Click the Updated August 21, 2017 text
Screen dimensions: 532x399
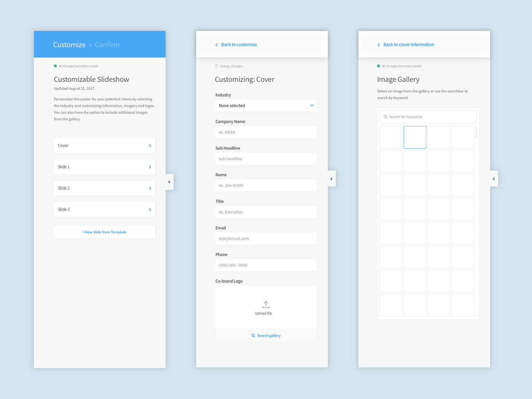tap(74, 88)
